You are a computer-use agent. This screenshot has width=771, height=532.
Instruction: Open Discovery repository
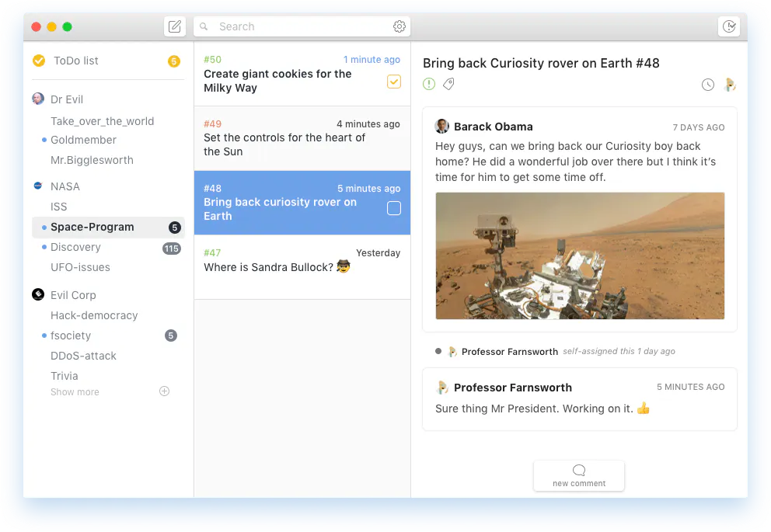point(75,247)
